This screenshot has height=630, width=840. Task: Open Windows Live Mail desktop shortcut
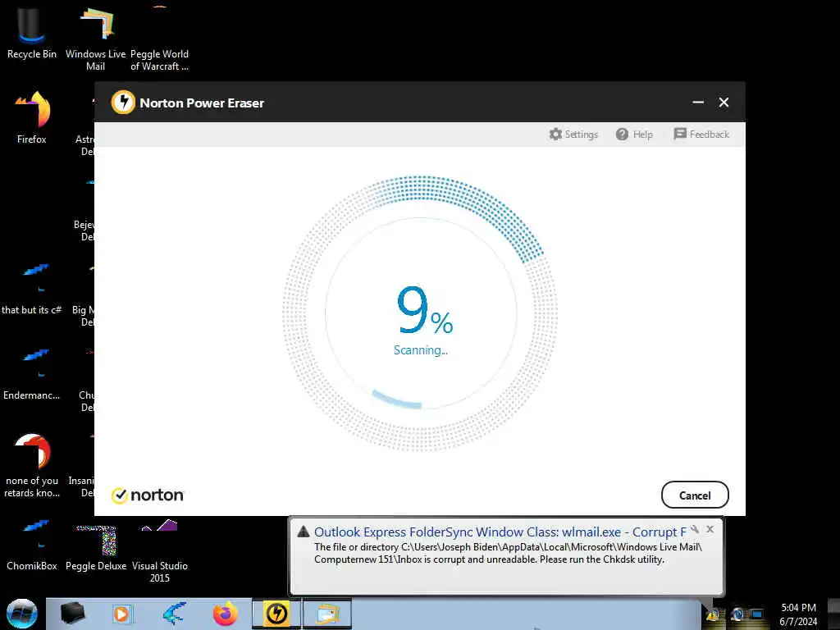click(95, 39)
